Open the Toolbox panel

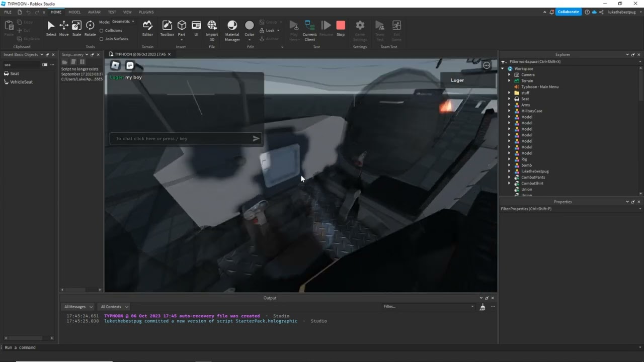[167, 28]
